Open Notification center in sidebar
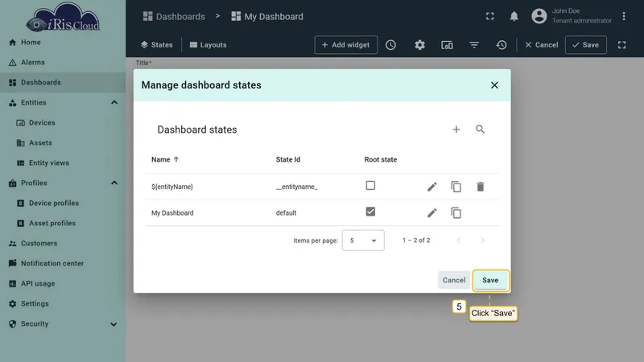Viewport: 644px width, 362px height. [x=63, y=264]
